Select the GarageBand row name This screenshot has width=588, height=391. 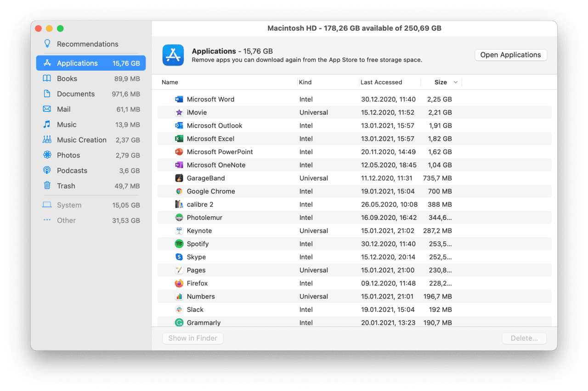click(206, 178)
